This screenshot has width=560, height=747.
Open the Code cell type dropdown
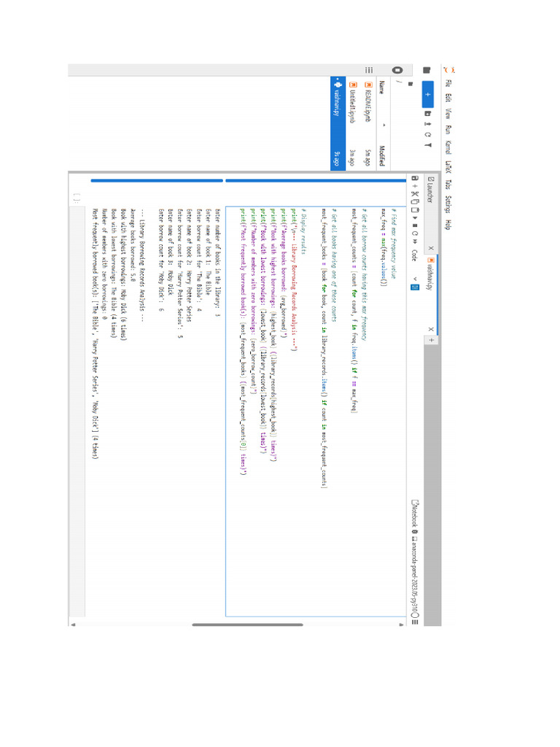coord(414,265)
